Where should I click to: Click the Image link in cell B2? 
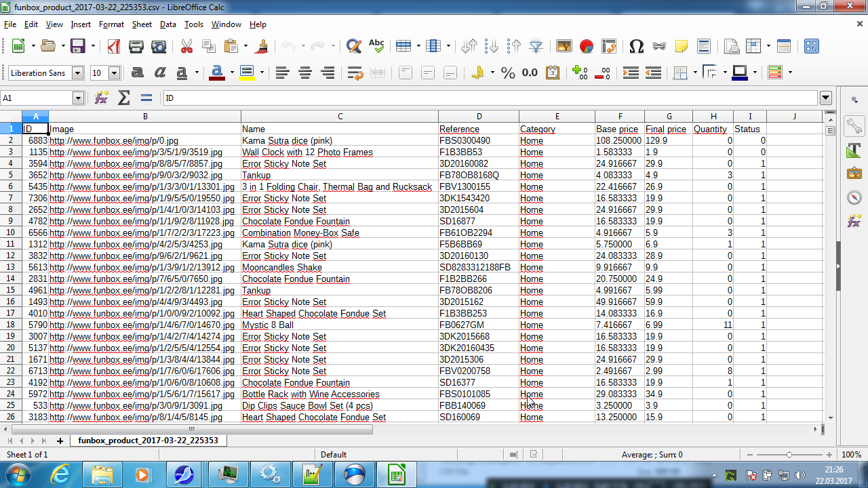(x=114, y=141)
